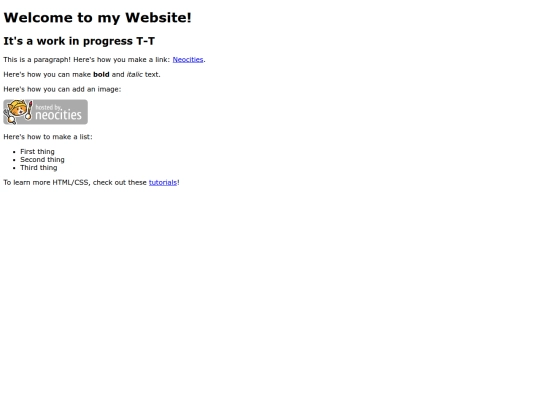Click the 'It's a work in progress T-T' subheading
This screenshot has height=405, width=540.
tap(79, 41)
